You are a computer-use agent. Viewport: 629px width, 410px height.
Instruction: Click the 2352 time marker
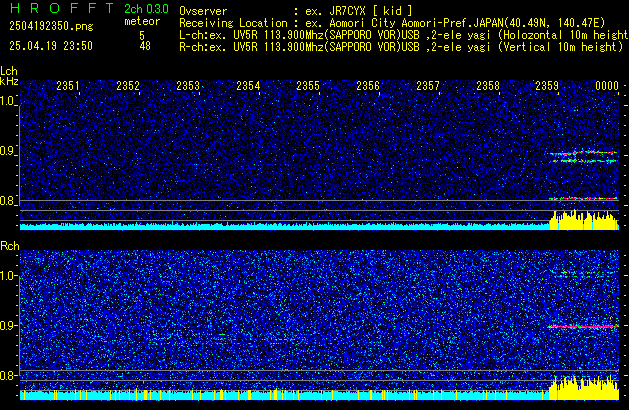coord(128,86)
